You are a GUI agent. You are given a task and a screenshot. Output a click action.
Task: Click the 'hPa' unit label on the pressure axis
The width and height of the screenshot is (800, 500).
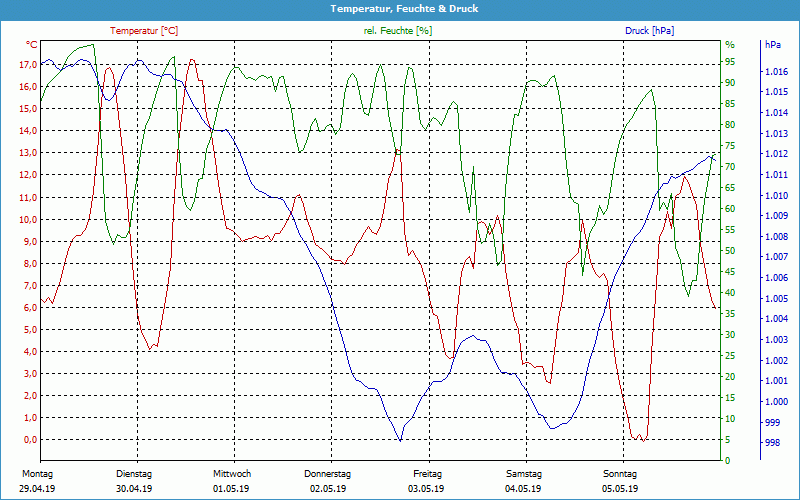click(773, 44)
